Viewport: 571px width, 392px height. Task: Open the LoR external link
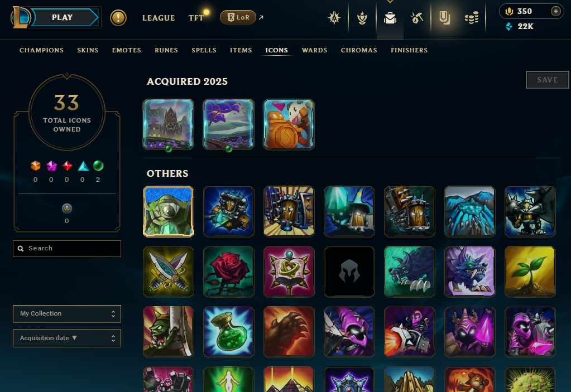pyautogui.click(x=242, y=17)
